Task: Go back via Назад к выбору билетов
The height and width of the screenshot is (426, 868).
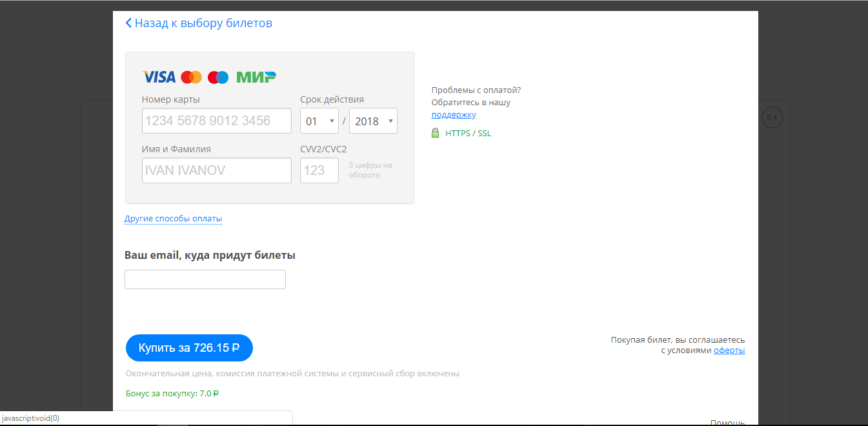Action: click(x=203, y=23)
